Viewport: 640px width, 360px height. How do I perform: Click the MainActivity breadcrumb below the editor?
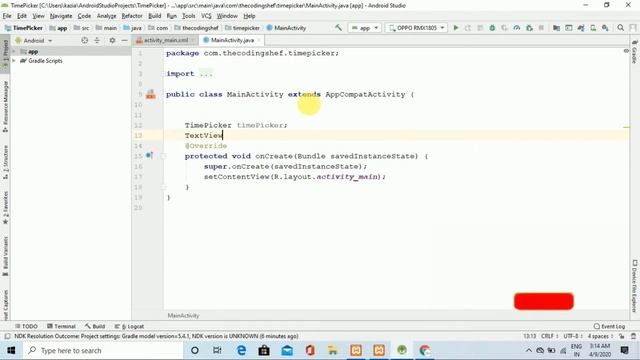[183, 316]
